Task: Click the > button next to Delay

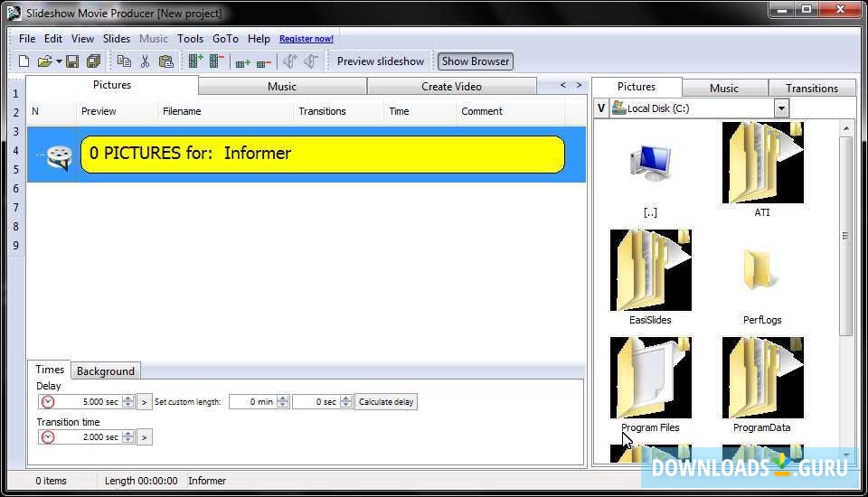Action: (x=144, y=402)
